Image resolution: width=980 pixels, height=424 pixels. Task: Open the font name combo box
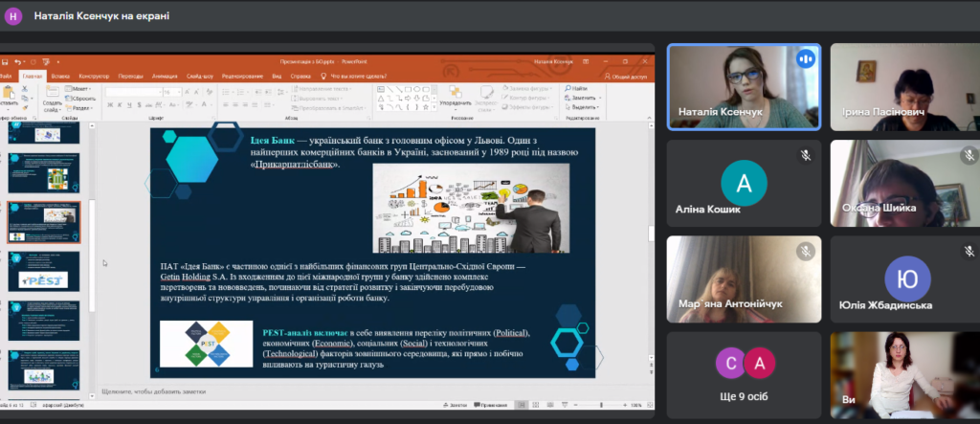pos(133,92)
